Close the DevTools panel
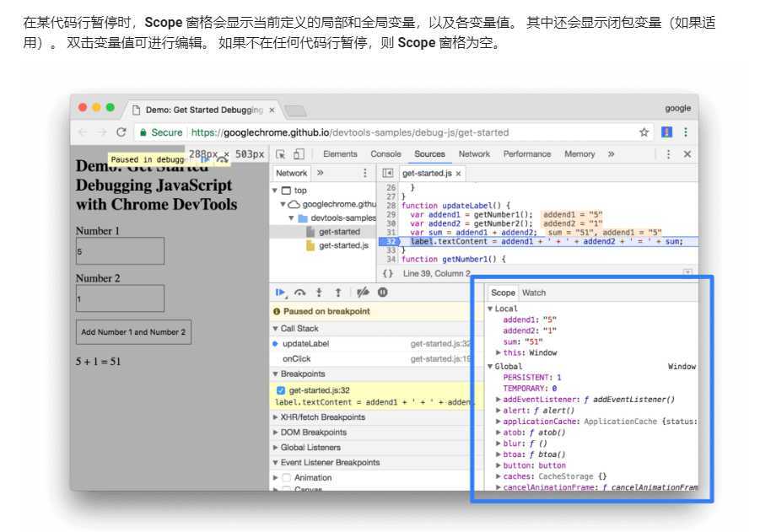Image resolution: width=760 pixels, height=532 pixels. click(687, 154)
